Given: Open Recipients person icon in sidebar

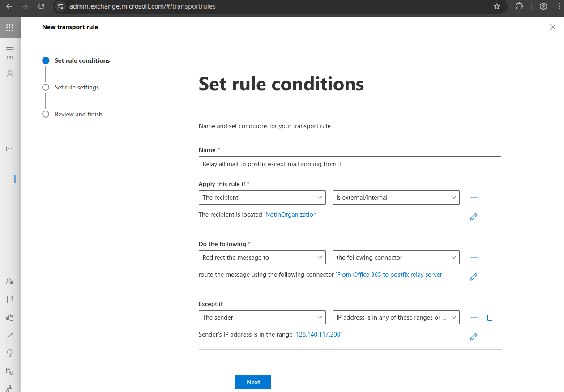Looking at the screenshot, I should [x=10, y=74].
